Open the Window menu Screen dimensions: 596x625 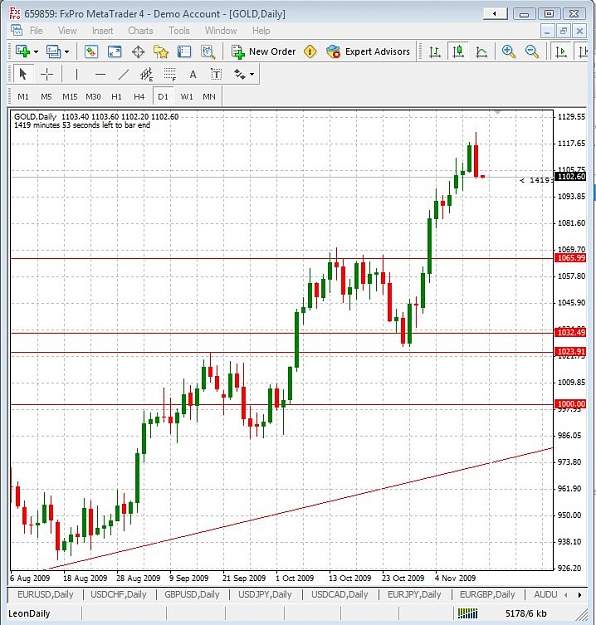tap(221, 31)
